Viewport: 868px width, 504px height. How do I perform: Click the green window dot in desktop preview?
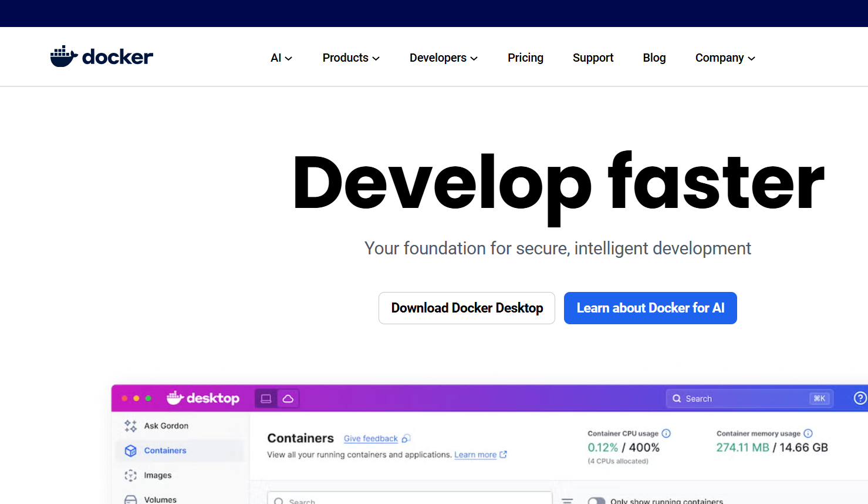tap(148, 398)
